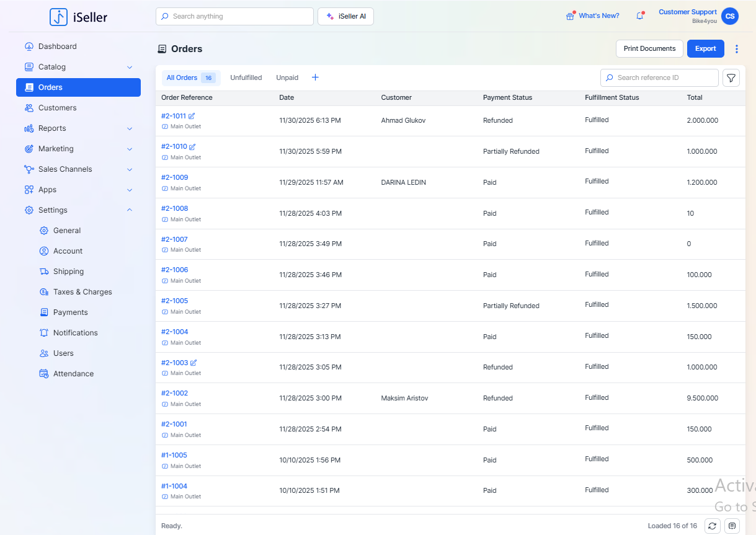Click the CS user avatar
The height and width of the screenshot is (535, 756).
[730, 17]
